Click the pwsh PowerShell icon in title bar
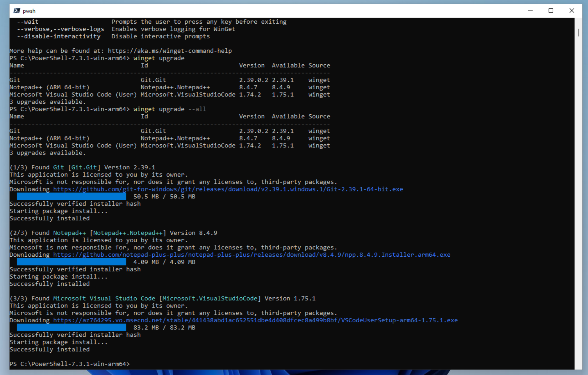Screen dimensions: 588x375 pyautogui.click(x=17, y=11)
